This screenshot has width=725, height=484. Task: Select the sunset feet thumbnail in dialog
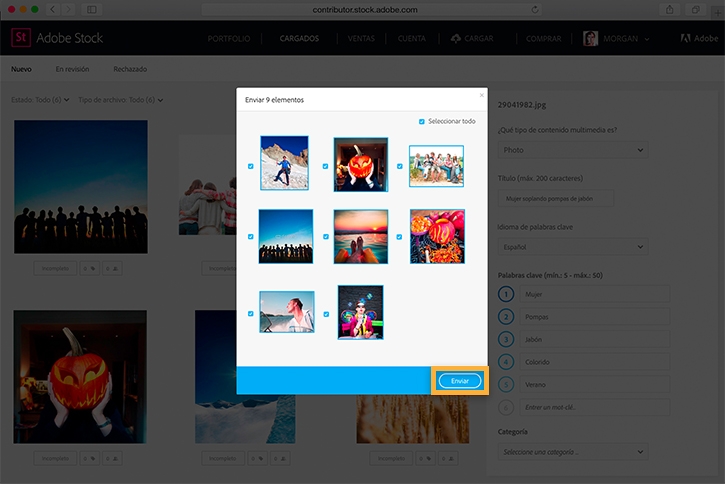pos(361,237)
